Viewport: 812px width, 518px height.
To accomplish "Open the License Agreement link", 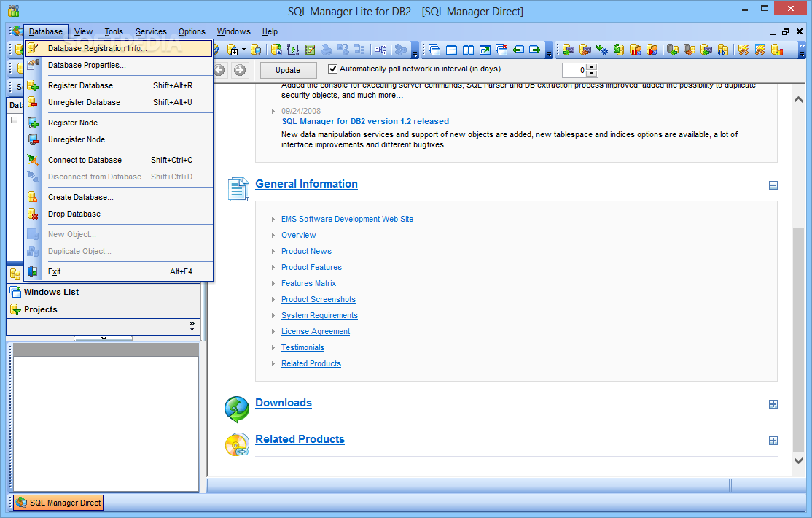I will point(316,332).
